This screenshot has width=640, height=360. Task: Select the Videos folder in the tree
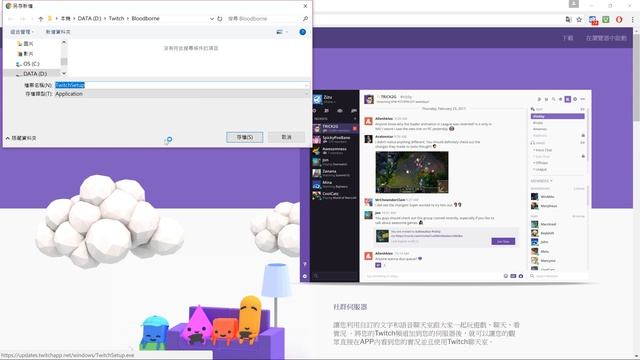tap(25, 53)
